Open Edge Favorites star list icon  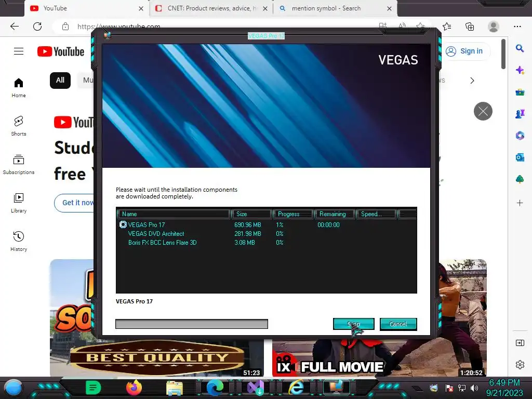tap(447, 26)
